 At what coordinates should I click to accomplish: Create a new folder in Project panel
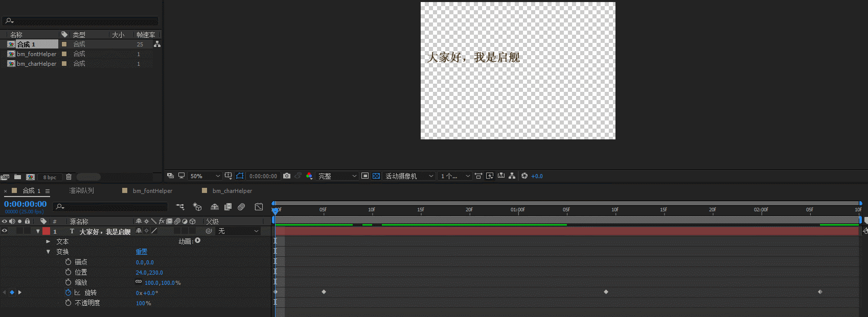17,177
